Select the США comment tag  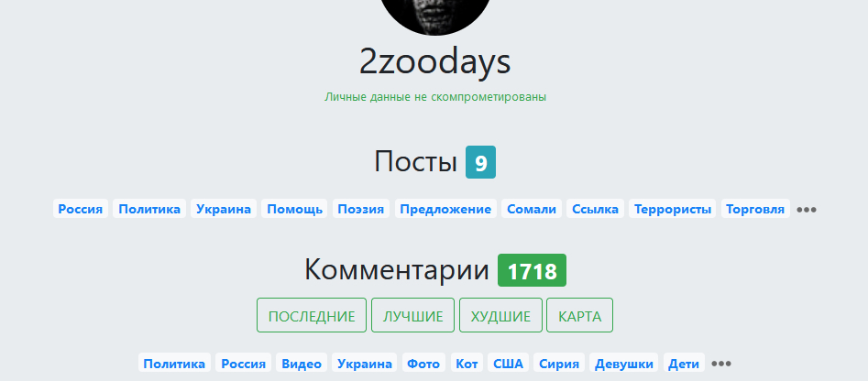click(508, 364)
